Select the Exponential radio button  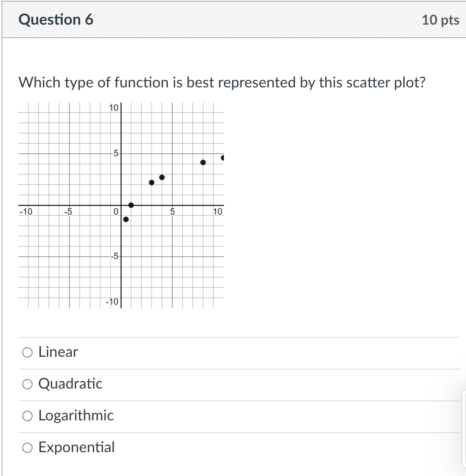[x=27, y=447]
